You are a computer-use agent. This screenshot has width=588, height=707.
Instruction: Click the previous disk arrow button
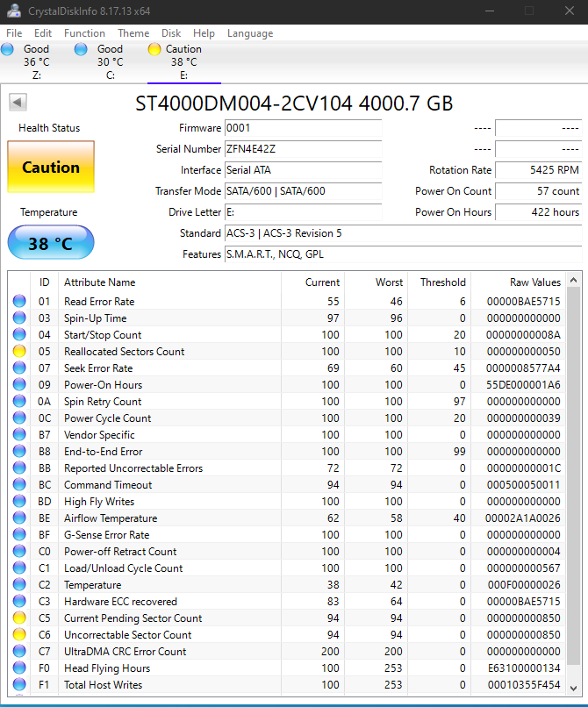tap(18, 102)
